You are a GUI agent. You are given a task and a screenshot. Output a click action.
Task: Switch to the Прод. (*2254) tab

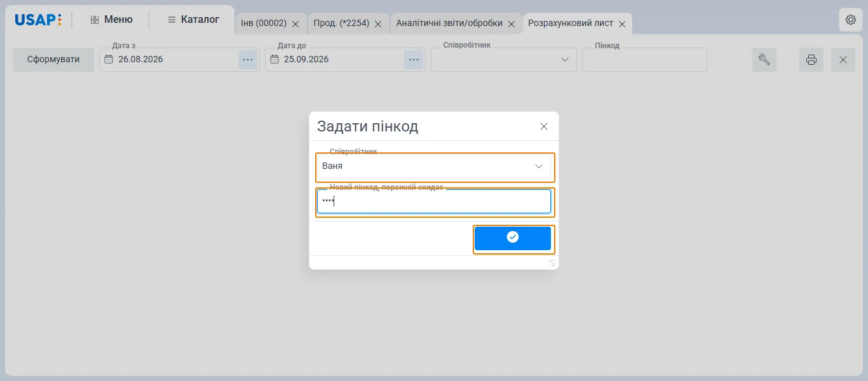pos(341,23)
